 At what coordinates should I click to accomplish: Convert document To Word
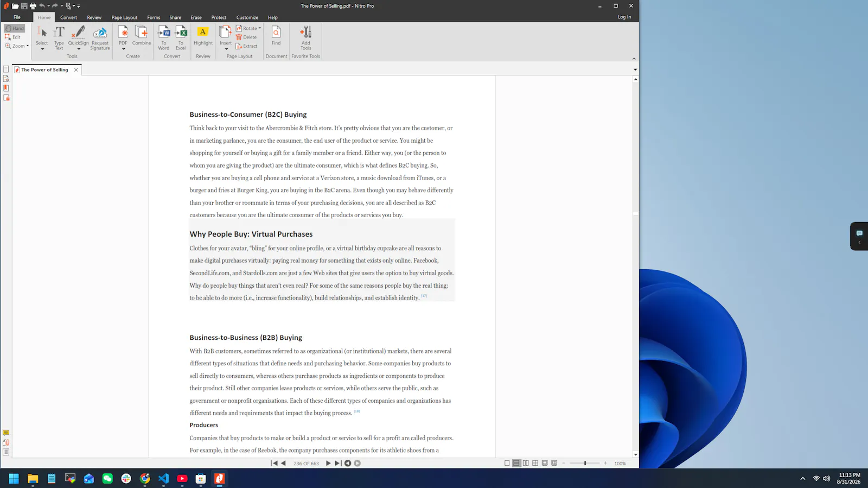pos(164,37)
